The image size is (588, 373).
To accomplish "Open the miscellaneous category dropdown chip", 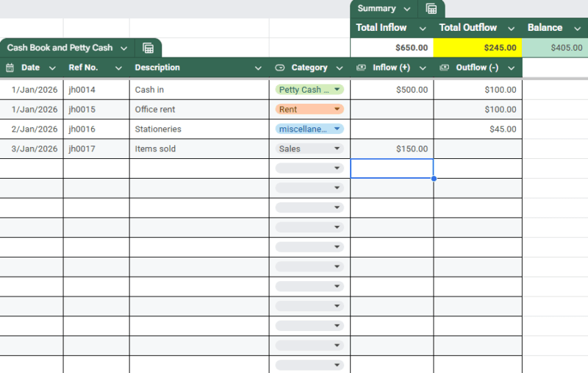I will coord(309,129).
